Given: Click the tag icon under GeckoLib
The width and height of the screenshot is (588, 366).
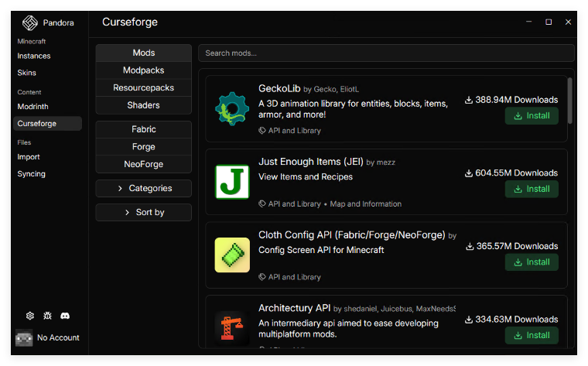Looking at the screenshot, I should (x=262, y=131).
